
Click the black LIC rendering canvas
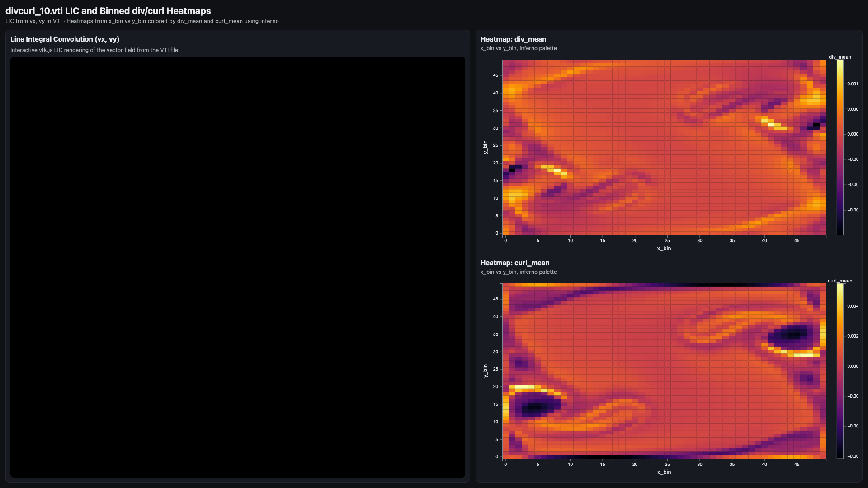pyautogui.click(x=238, y=267)
